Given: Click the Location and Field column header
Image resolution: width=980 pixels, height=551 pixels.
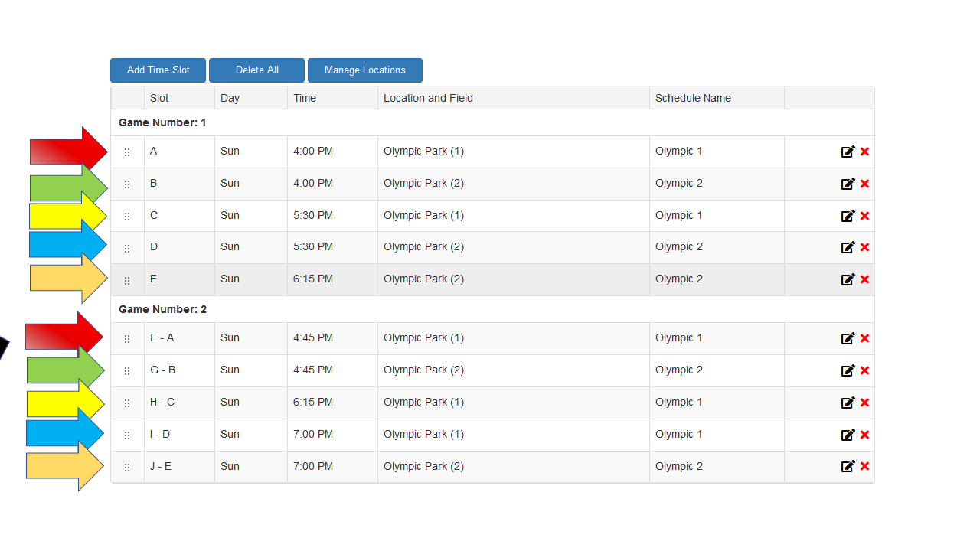Looking at the screenshot, I should [514, 98].
